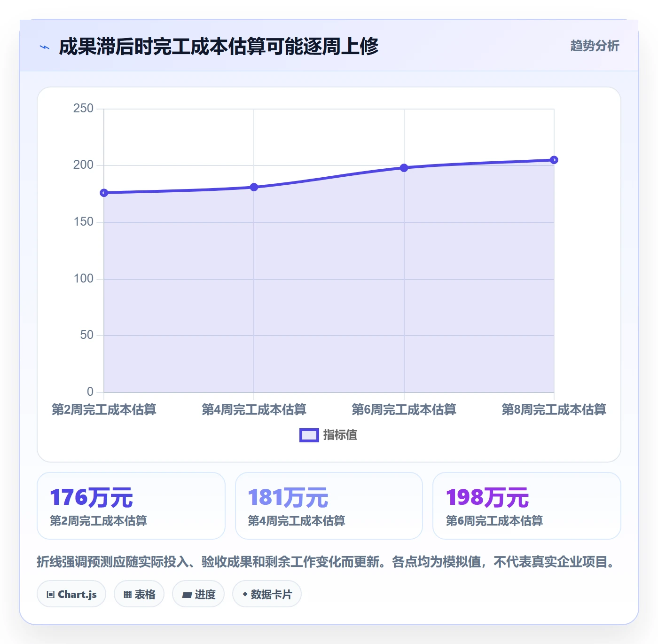658x644 pixels.
Task: Click the y-axis value 150
Action: [83, 222]
